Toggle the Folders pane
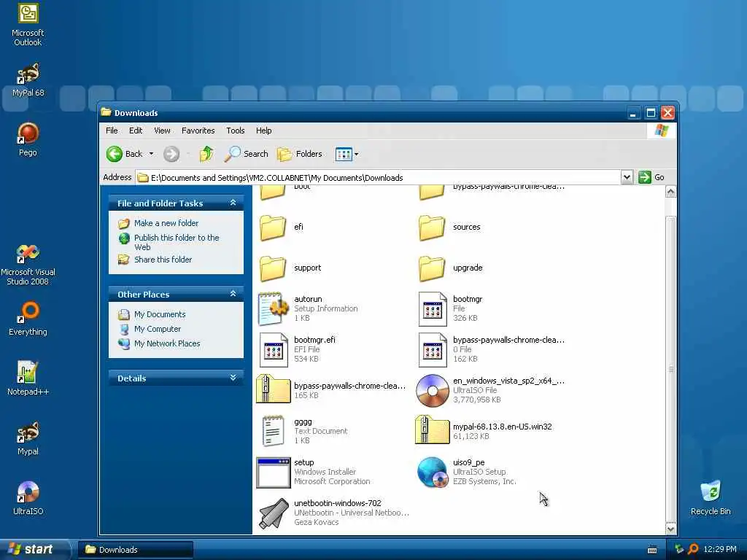This screenshot has width=747, height=560. point(300,154)
